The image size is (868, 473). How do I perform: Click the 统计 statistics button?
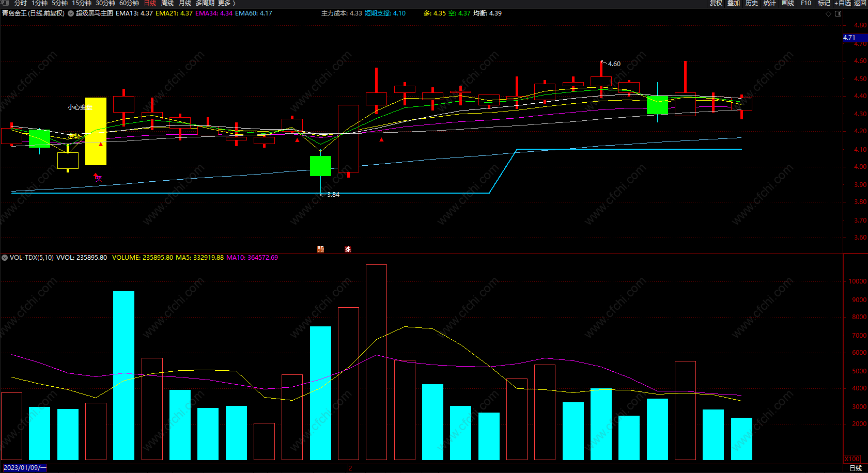pos(770,3)
